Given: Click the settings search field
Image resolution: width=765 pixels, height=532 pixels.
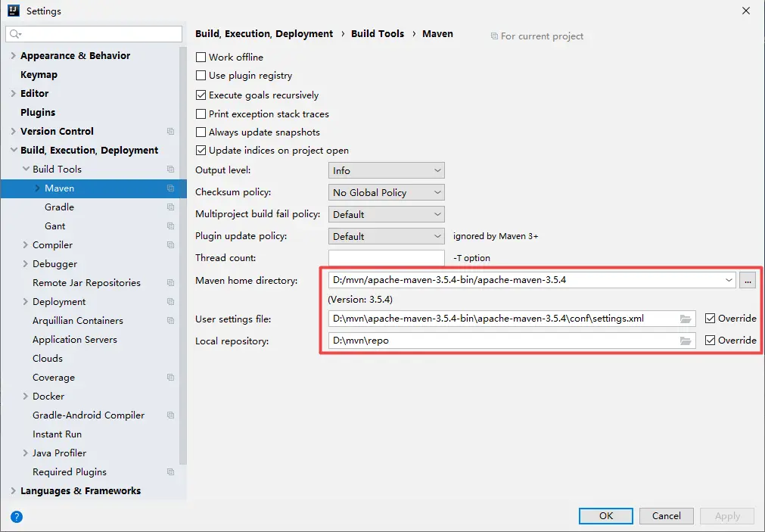Looking at the screenshot, I should point(94,34).
